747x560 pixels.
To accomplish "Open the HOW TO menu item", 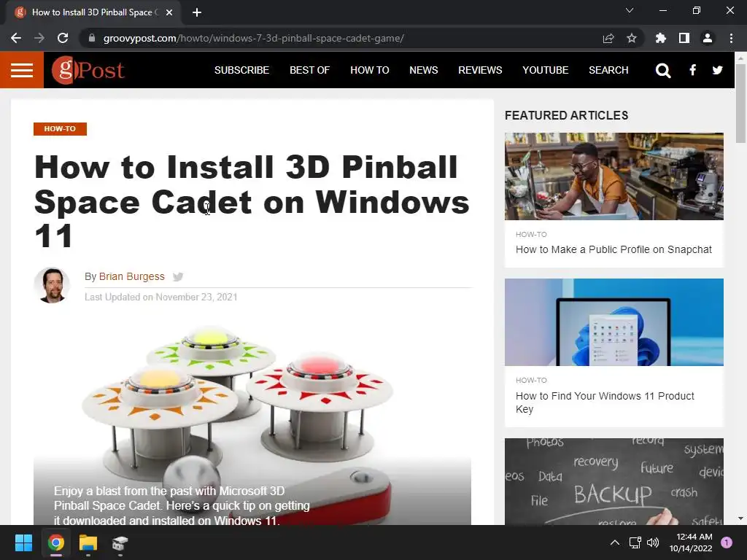I will [x=370, y=70].
